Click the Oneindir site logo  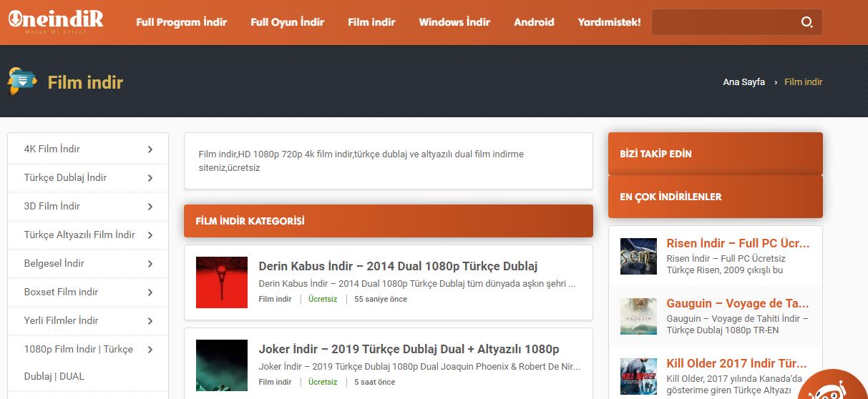tap(56, 21)
